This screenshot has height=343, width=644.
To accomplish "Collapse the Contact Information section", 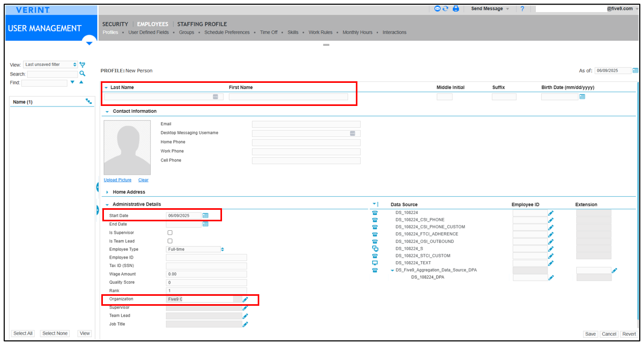I will point(107,112).
